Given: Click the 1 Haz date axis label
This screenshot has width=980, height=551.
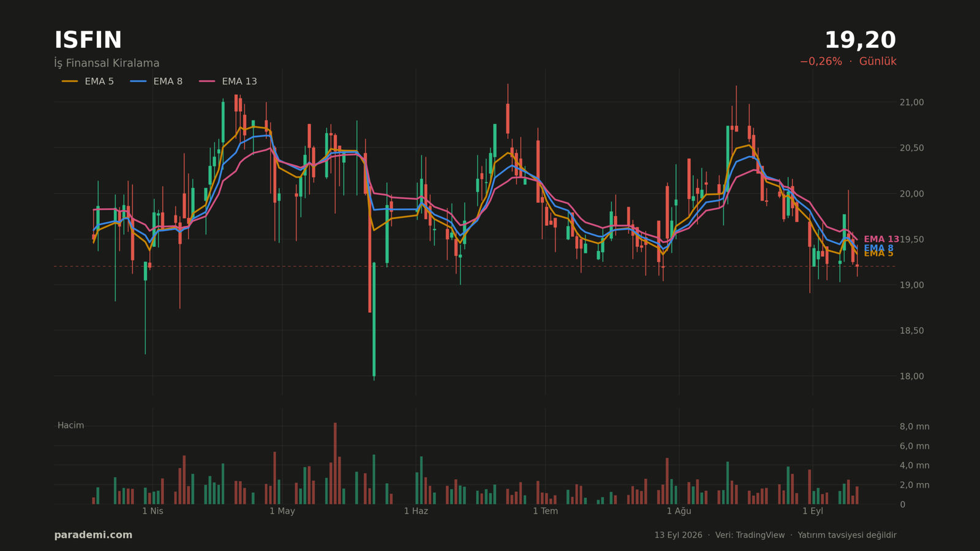Looking at the screenshot, I should tap(416, 511).
